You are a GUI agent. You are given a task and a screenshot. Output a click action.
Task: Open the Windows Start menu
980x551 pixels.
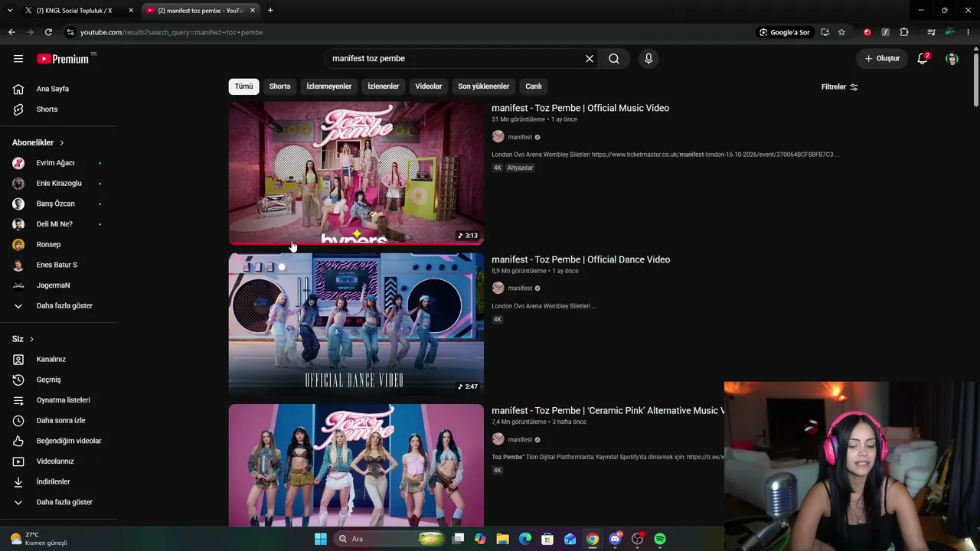[x=321, y=539]
